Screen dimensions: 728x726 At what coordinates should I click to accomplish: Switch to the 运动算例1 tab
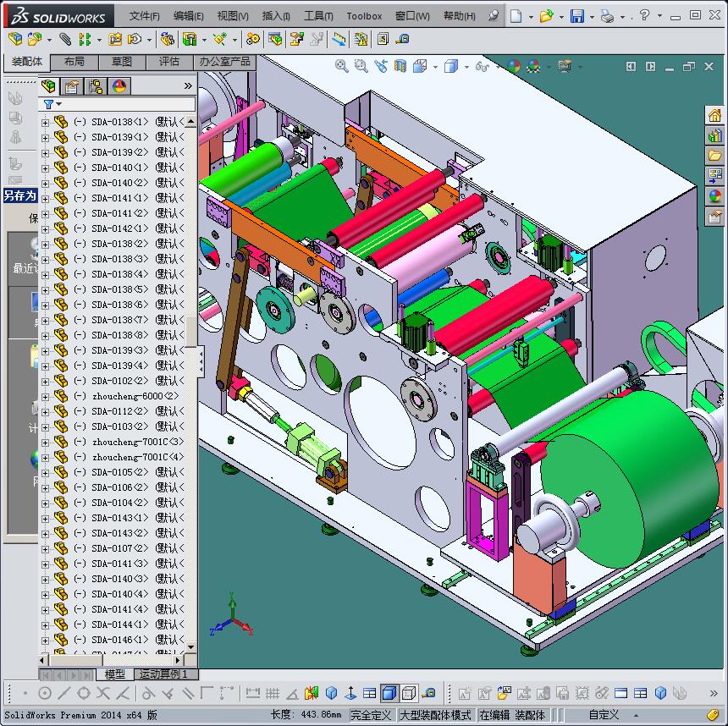(166, 675)
